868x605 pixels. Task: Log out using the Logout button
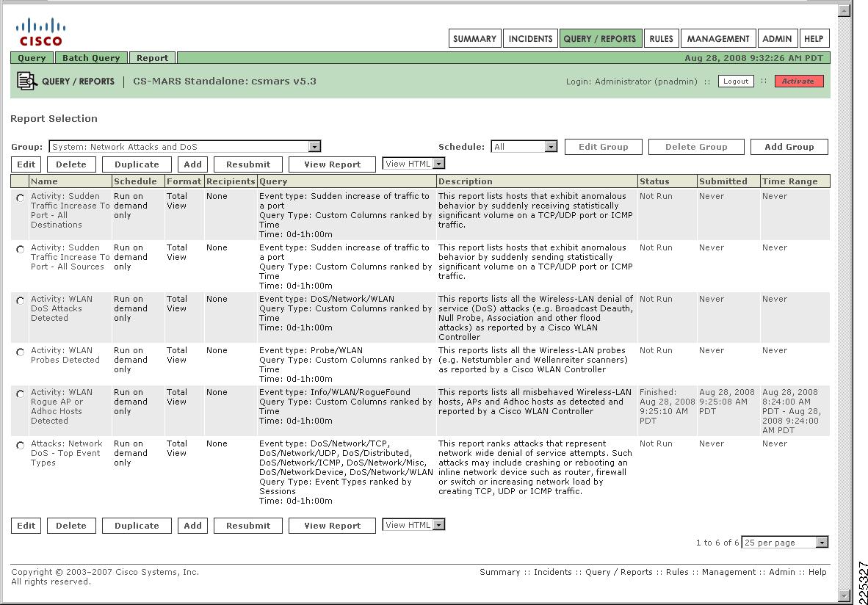(x=736, y=81)
